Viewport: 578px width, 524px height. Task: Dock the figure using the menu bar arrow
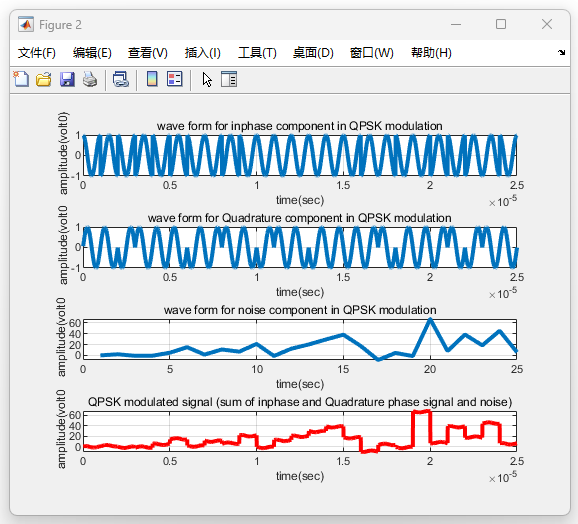[x=561, y=52]
